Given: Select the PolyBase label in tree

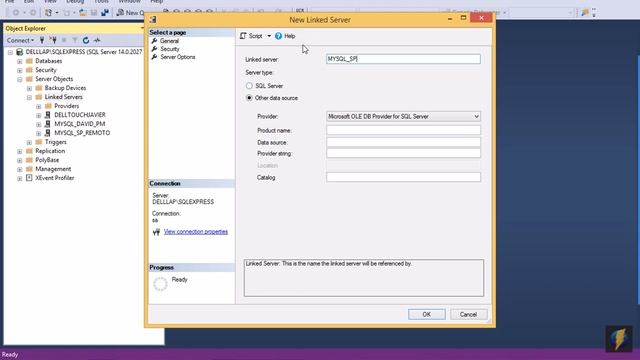Looking at the screenshot, I should tap(47, 160).
